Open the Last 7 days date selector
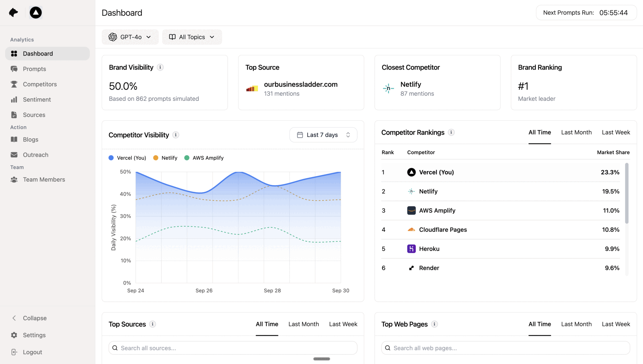Image resolution: width=643 pixels, height=364 pixels. [x=323, y=135]
